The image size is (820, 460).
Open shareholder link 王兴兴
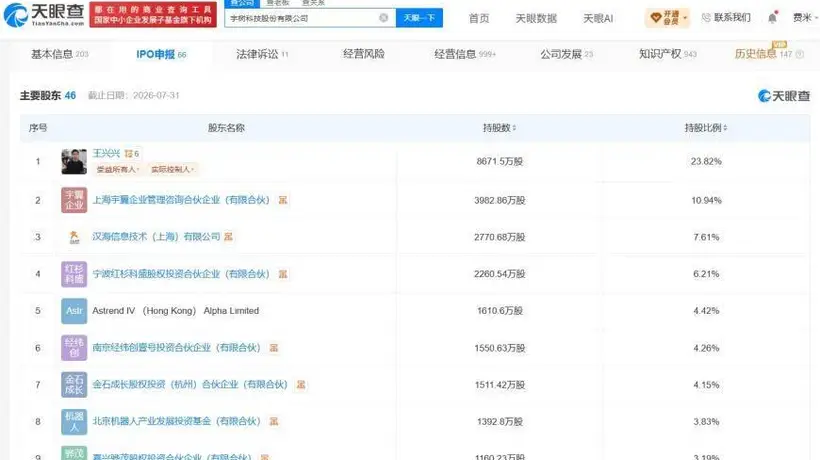[106, 153]
